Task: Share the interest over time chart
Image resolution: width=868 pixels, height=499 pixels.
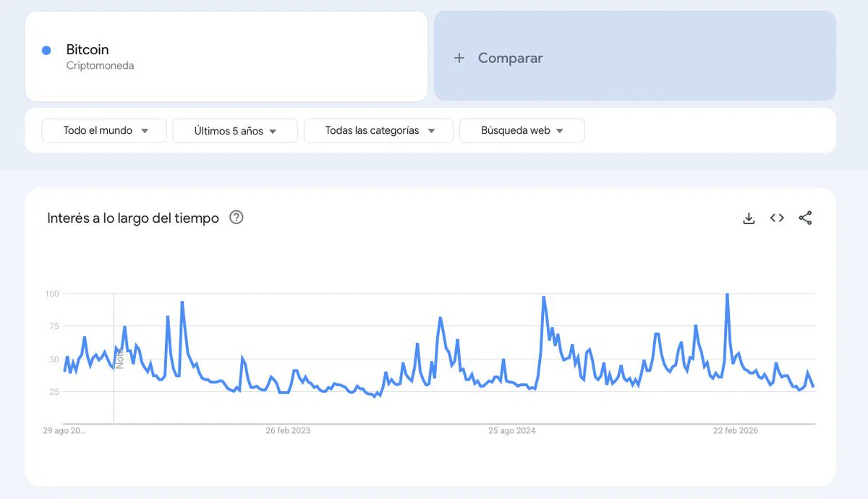Action: point(805,218)
